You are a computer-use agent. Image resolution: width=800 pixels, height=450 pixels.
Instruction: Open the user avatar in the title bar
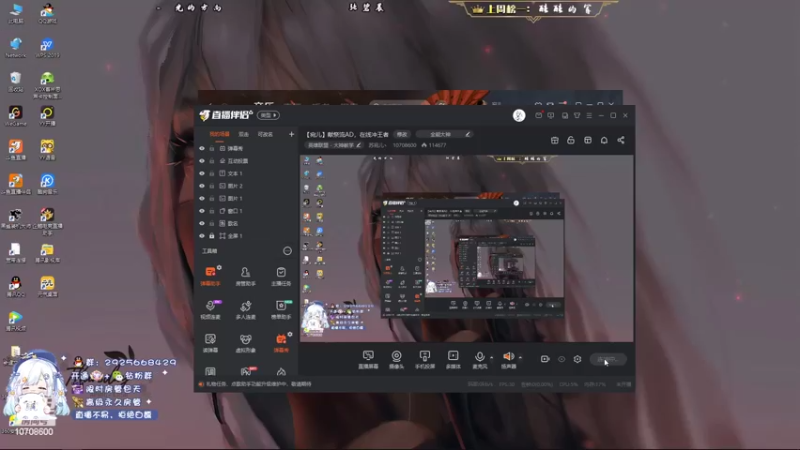(x=519, y=116)
